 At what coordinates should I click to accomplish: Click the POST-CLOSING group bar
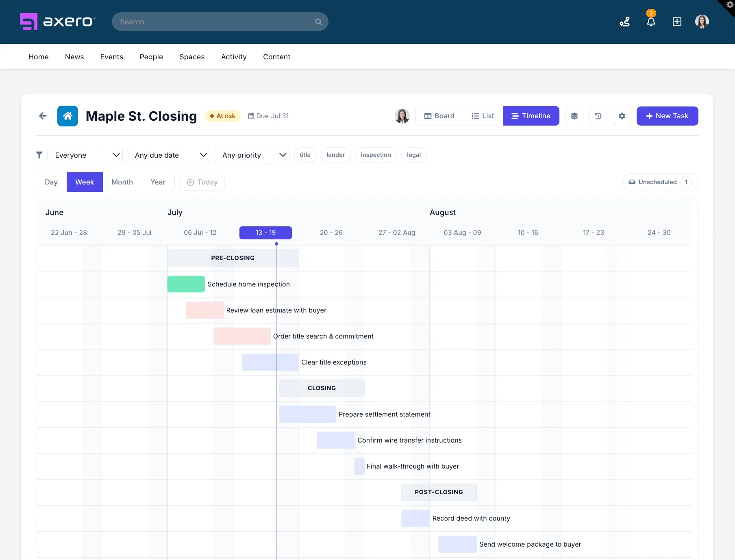pyautogui.click(x=439, y=492)
